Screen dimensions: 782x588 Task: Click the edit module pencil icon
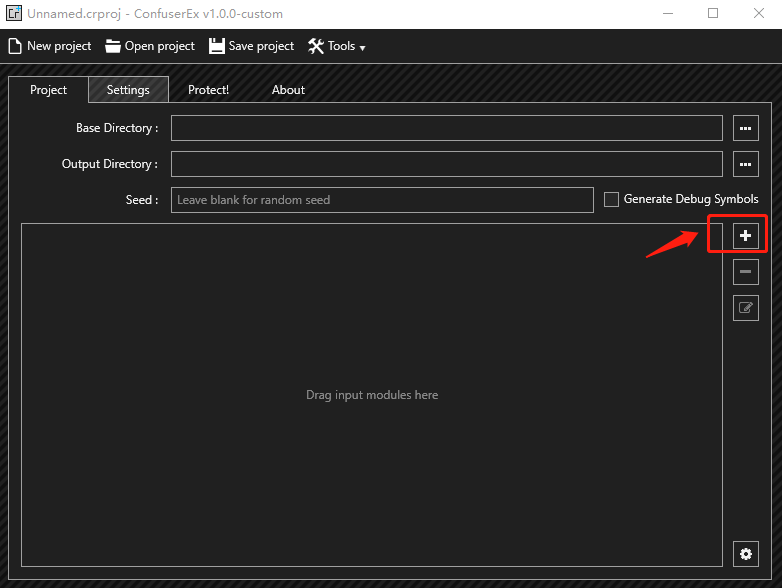pyautogui.click(x=746, y=308)
